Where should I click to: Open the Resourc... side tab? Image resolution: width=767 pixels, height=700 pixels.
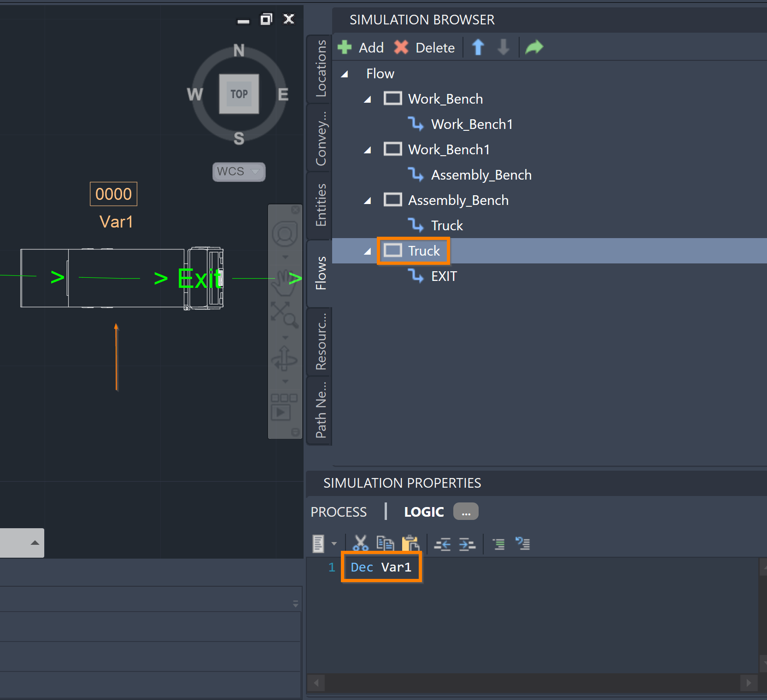tap(321, 342)
